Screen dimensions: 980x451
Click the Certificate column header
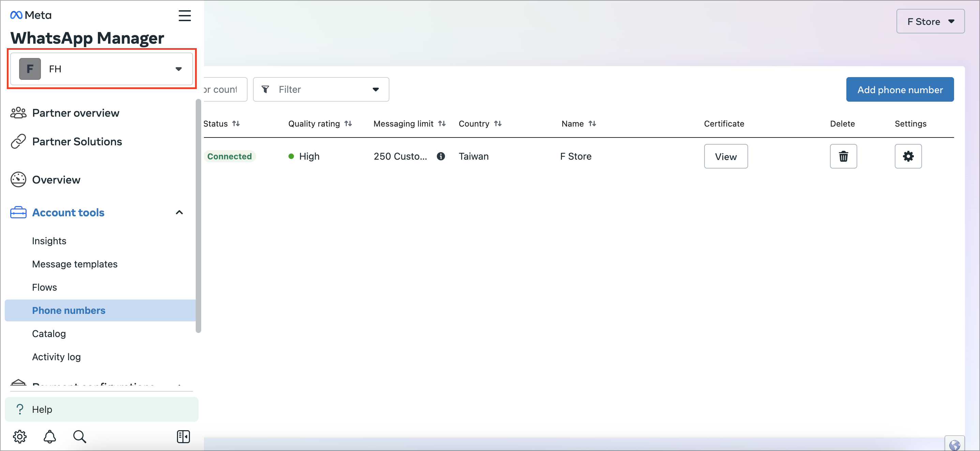(724, 123)
